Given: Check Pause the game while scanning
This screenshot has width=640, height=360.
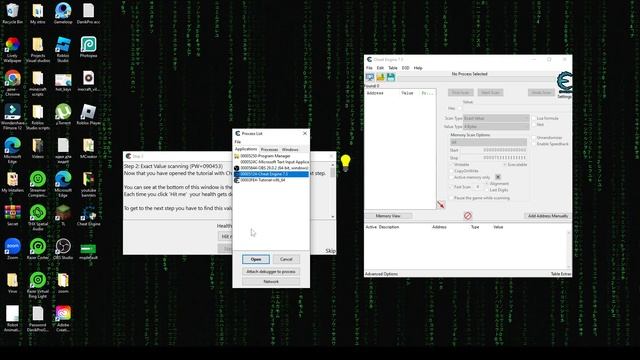Looking at the screenshot, I should click(x=451, y=198).
